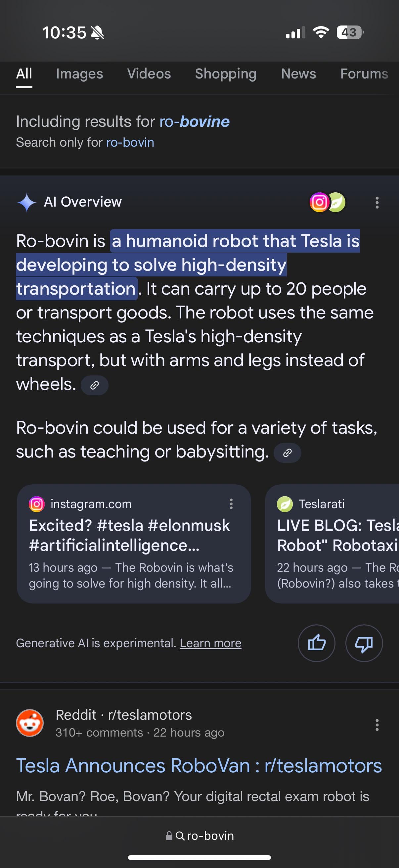Open instagram.com source card options menu
Image resolution: width=399 pixels, height=868 pixels.
tap(231, 504)
